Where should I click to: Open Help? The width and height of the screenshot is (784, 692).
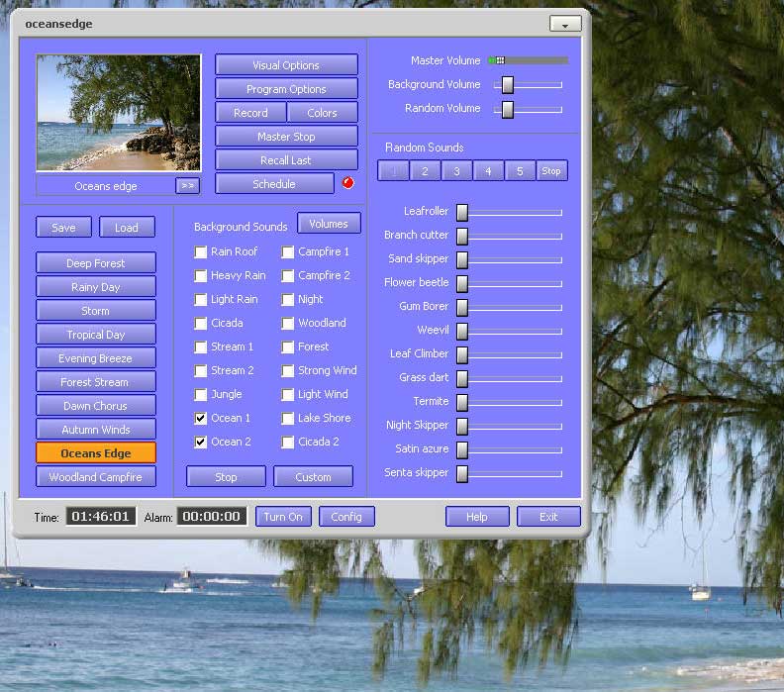click(477, 517)
